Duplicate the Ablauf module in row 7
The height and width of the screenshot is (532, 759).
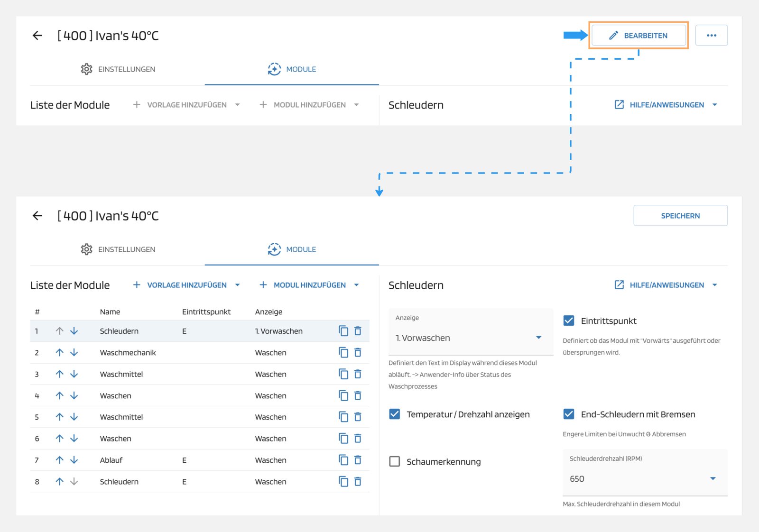click(343, 460)
